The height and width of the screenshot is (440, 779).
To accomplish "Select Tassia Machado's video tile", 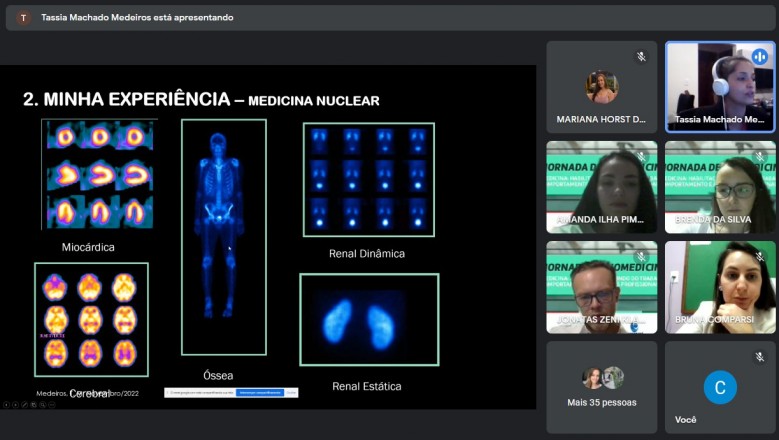I will [720, 87].
